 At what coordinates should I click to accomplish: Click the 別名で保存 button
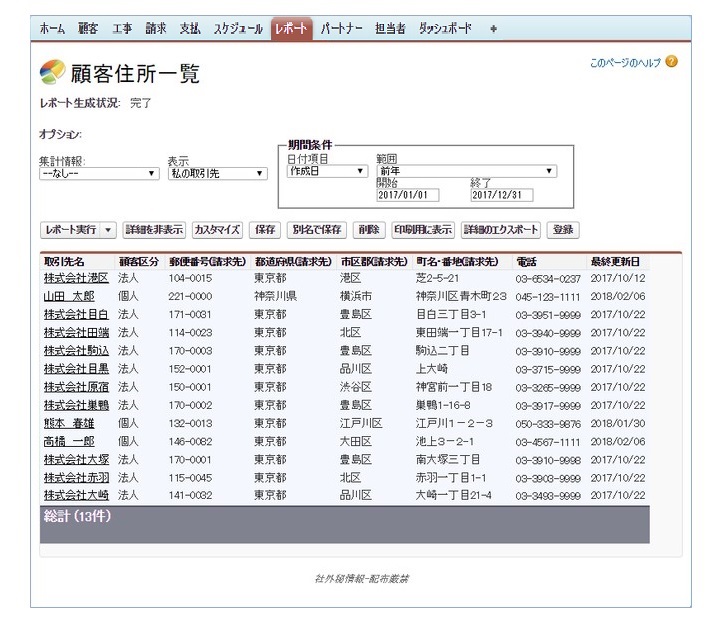click(x=317, y=230)
